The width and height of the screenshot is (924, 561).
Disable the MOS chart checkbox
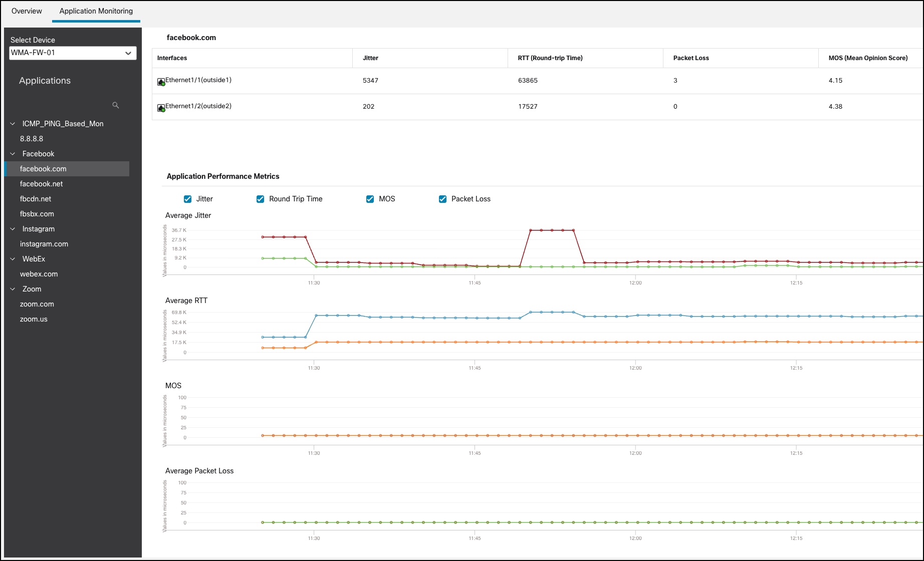(370, 199)
